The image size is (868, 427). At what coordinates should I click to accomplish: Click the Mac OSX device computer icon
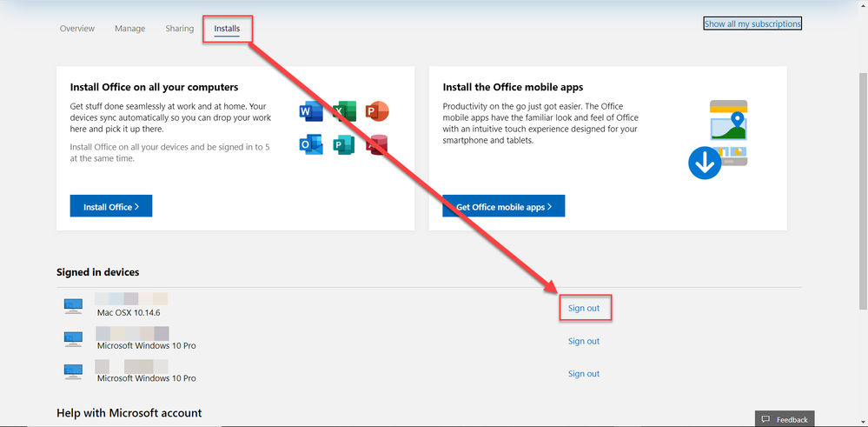pos(73,306)
